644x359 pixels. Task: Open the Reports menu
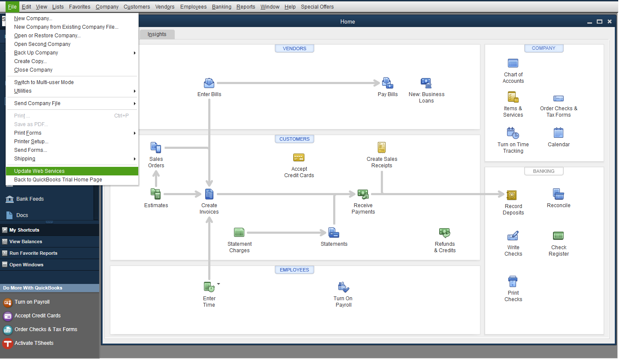coord(246,7)
